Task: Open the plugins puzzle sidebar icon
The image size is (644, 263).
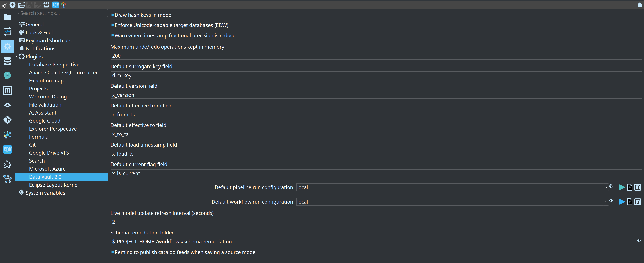Action: tap(7, 164)
